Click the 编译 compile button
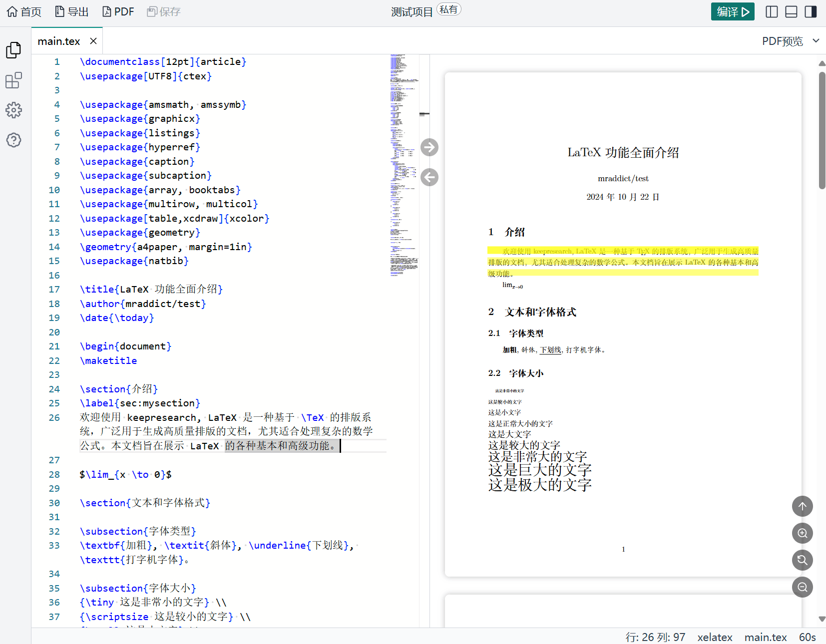Image resolution: width=826 pixels, height=644 pixels. [x=733, y=11]
